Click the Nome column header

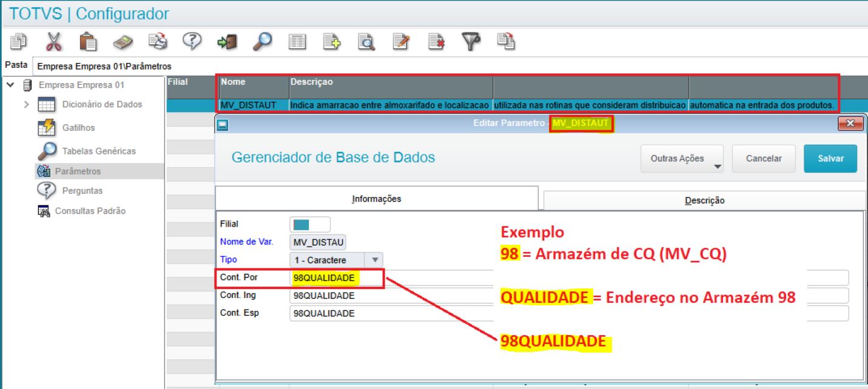pyautogui.click(x=254, y=87)
